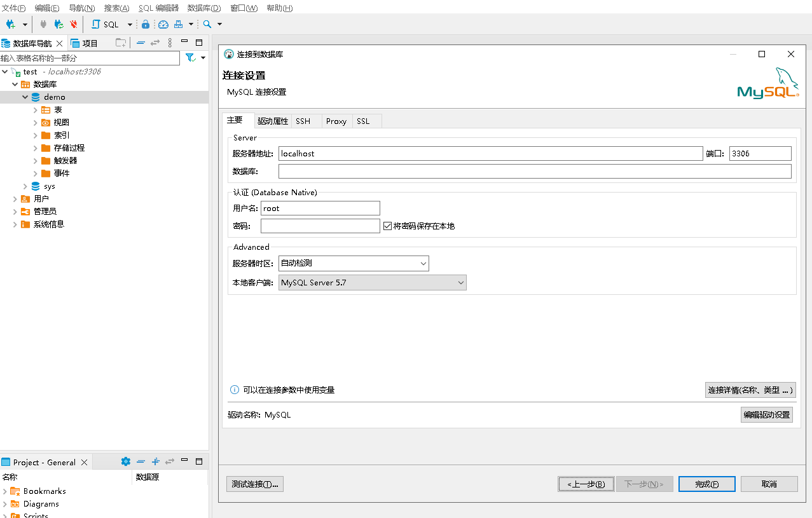Open the 文件(F) menu
The image size is (812, 518).
[14, 8]
